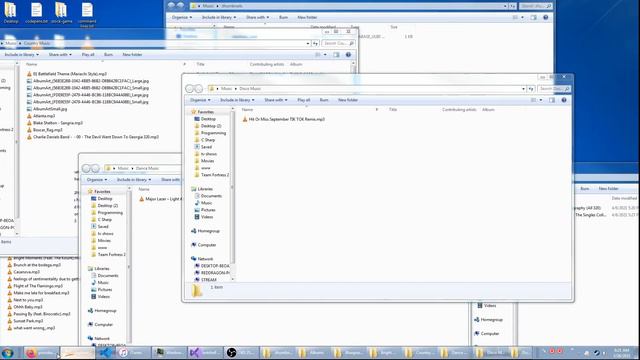Click search field in Disco Music window
Image resolution: width=640 pixels, height=360 pixels.
553,89
